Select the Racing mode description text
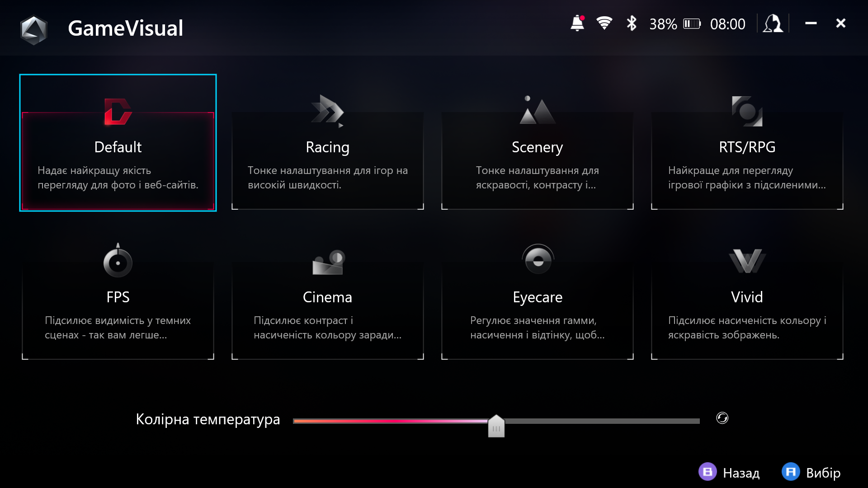 pos(327,178)
